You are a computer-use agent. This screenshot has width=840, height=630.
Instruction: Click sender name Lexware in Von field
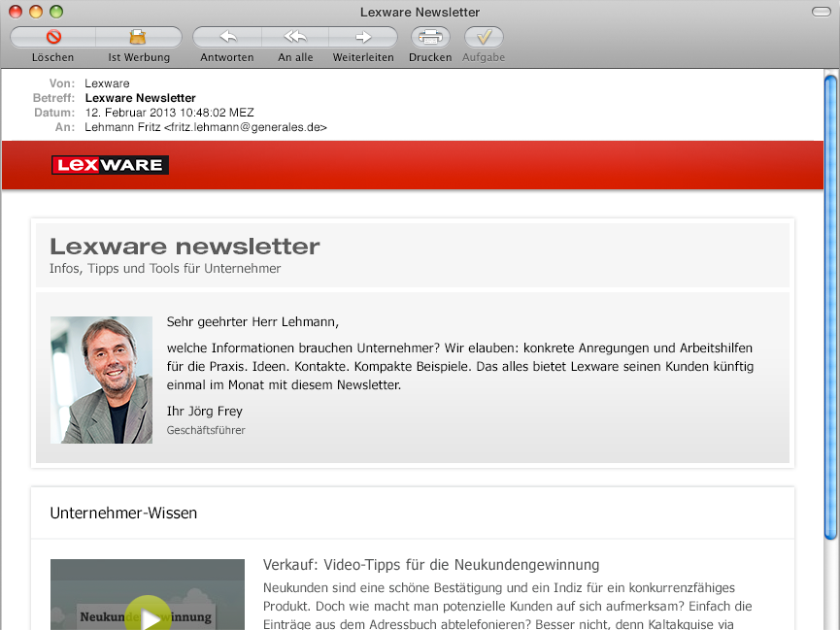pyautogui.click(x=107, y=83)
